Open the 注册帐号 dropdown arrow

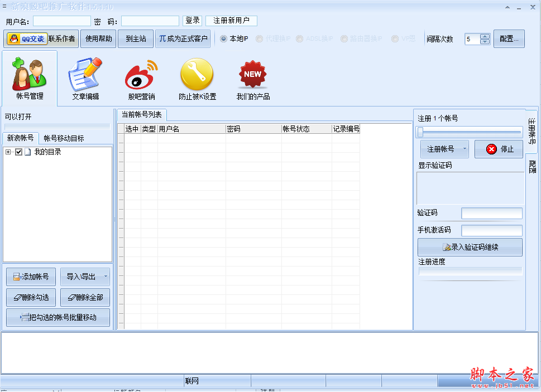pos(465,149)
